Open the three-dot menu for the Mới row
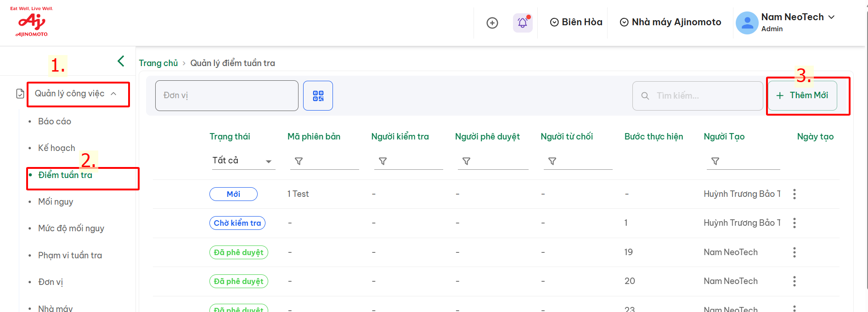Screen dimensions: 868x312 pos(794,194)
